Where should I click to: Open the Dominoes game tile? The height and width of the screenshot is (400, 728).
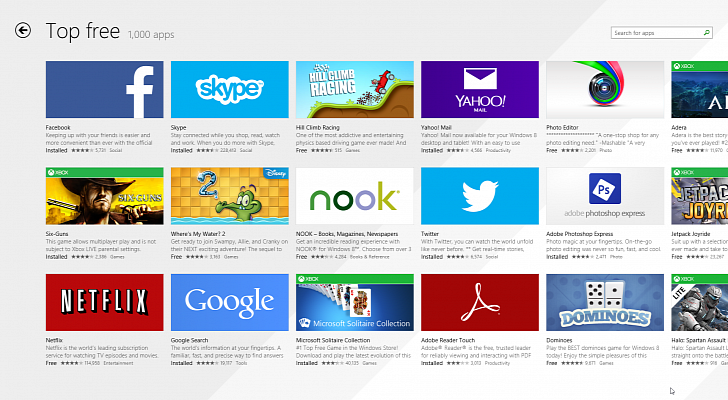605,302
